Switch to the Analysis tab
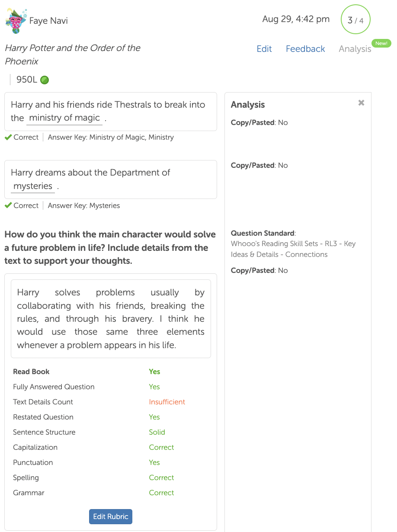The width and height of the screenshot is (397, 532). tap(355, 49)
